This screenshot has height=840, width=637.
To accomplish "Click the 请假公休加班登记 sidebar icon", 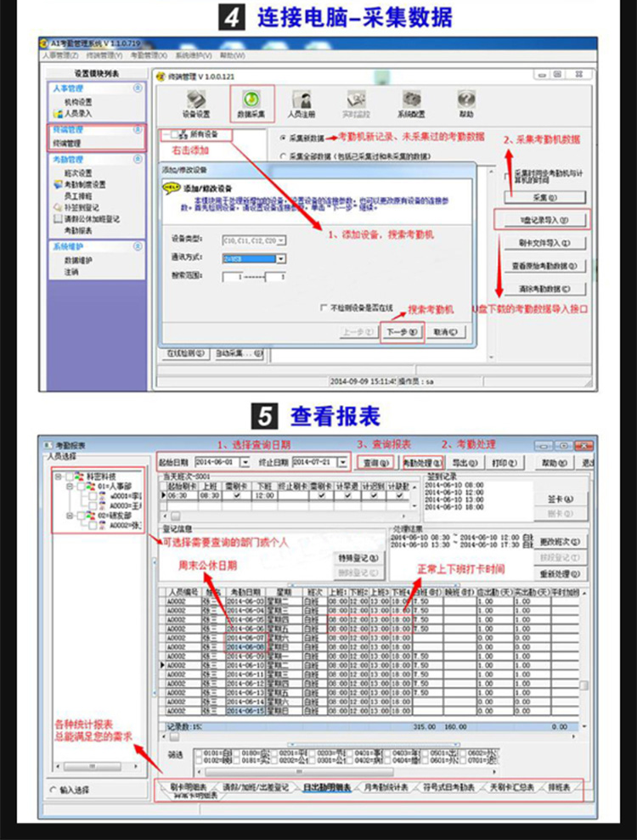I will (x=58, y=218).
